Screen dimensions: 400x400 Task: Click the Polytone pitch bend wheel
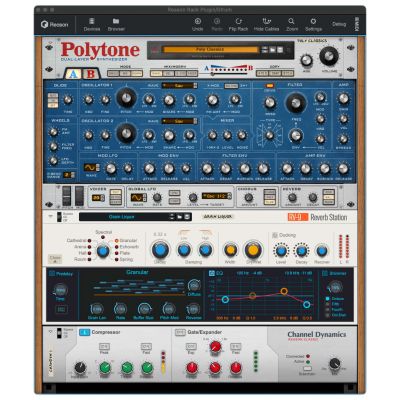coord(67,195)
